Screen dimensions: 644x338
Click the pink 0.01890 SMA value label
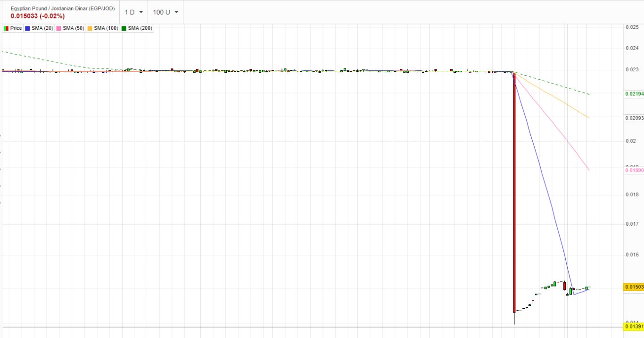(634, 170)
